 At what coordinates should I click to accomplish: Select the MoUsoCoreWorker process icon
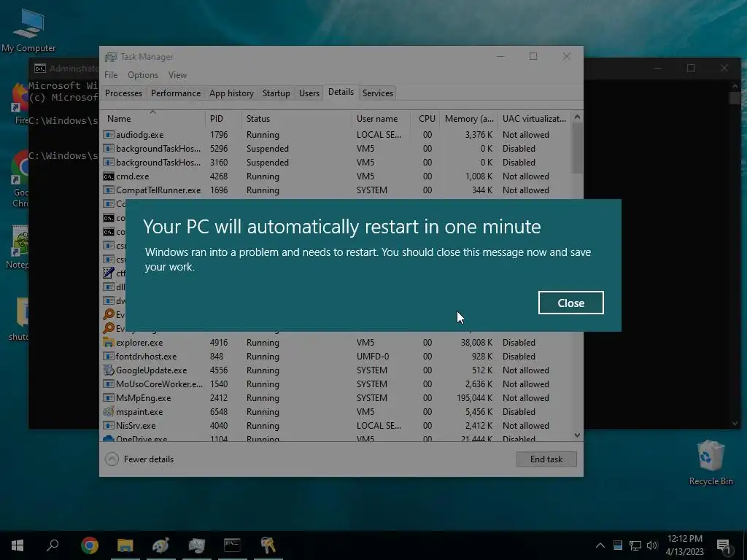(x=109, y=384)
